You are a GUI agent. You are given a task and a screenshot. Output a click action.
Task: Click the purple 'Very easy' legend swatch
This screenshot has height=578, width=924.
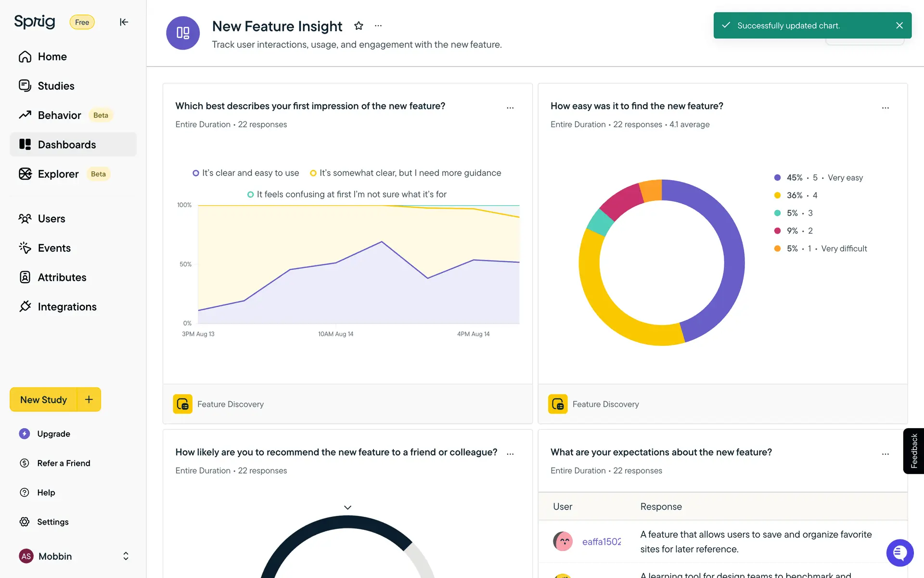777,178
